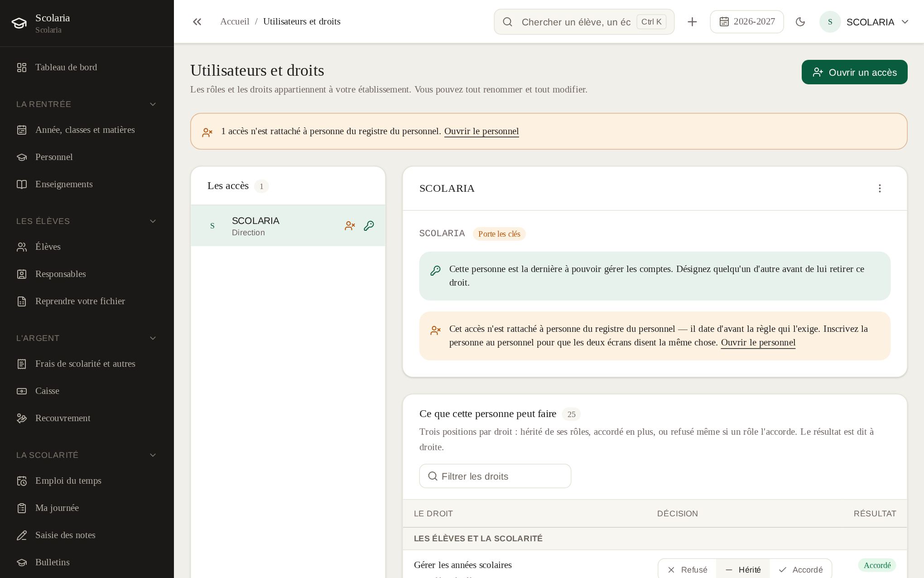Click the Filtrer les droits input

click(495, 476)
